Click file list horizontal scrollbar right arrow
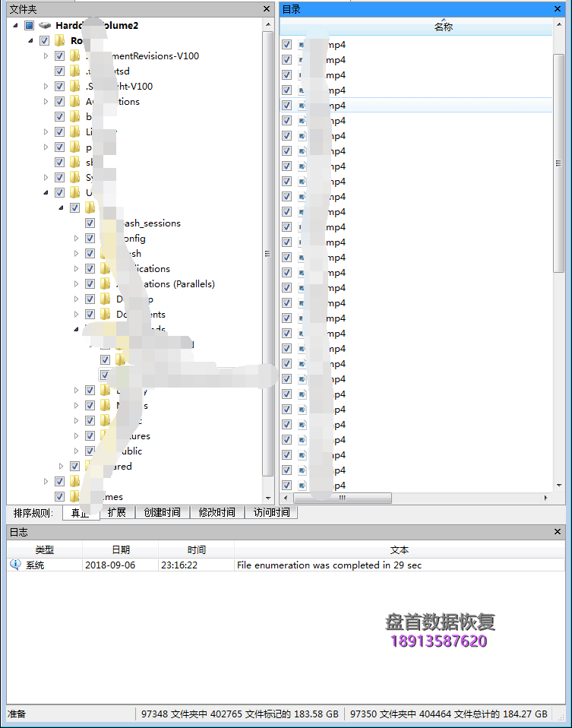Screen dimensions: 572x728 click(x=545, y=498)
